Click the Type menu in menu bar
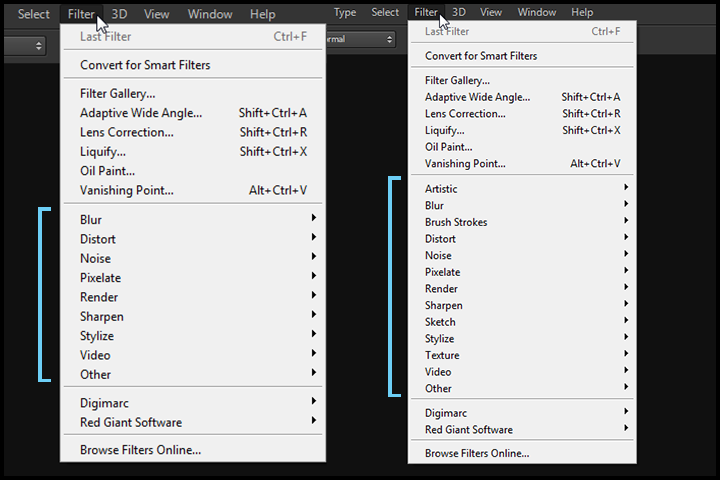 pos(345,12)
